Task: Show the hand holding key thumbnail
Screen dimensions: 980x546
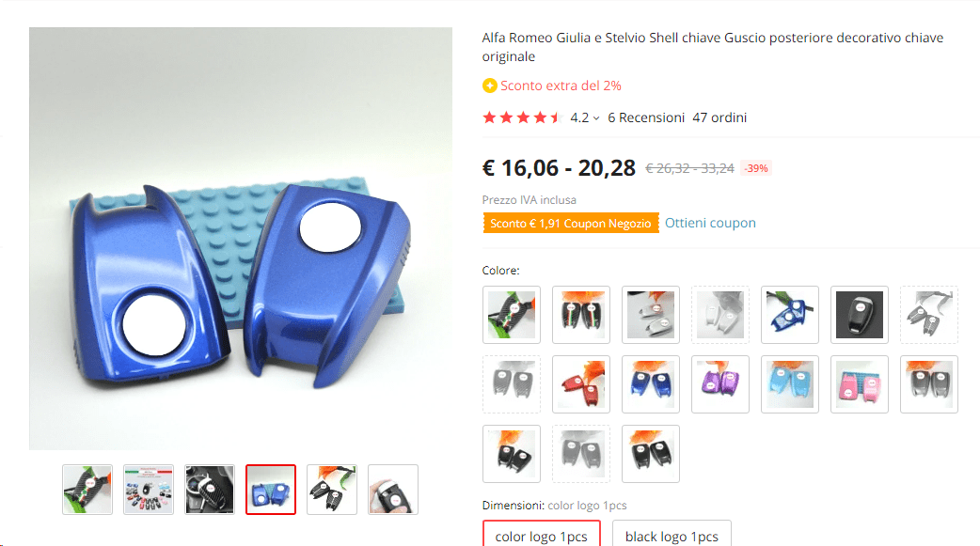Action: click(393, 490)
